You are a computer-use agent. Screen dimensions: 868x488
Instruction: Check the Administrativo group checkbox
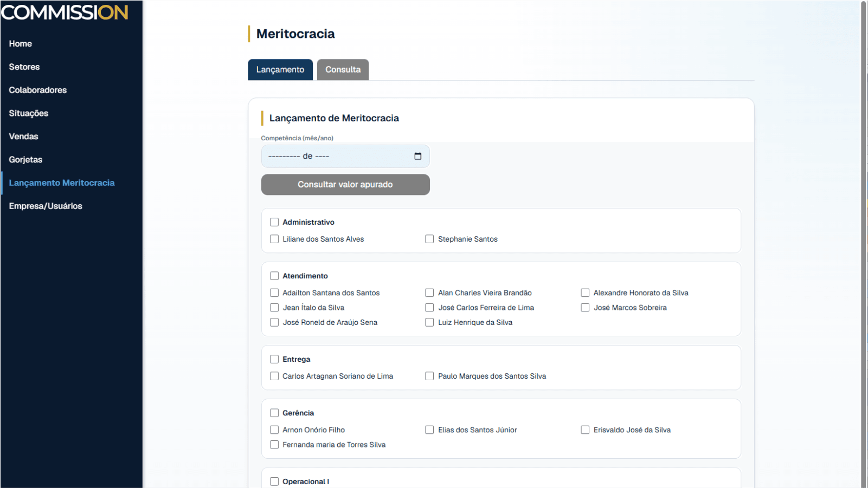[x=274, y=222]
